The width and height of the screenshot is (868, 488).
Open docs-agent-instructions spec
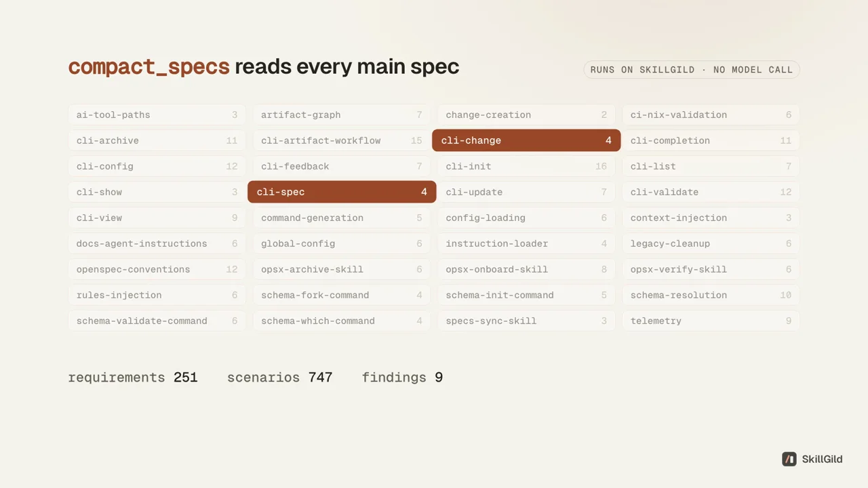[x=157, y=243]
